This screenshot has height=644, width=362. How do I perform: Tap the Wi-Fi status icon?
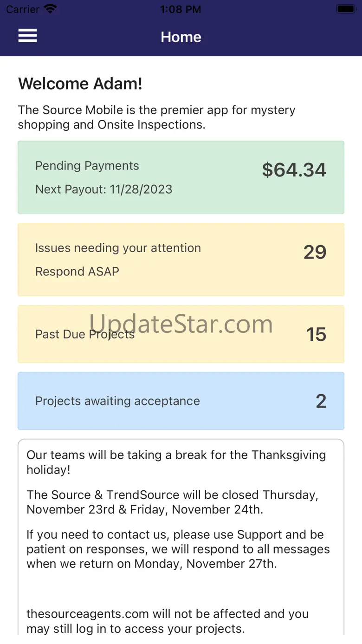coord(50,9)
